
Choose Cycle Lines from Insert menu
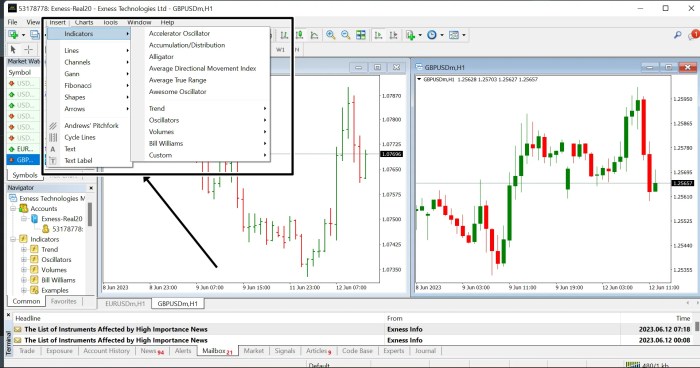(x=89, y=137)
